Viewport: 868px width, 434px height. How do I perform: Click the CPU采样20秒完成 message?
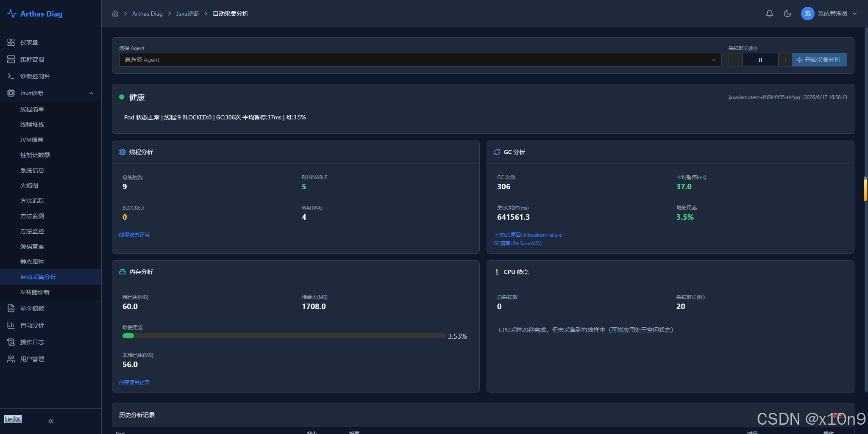[x=586, y=330]
